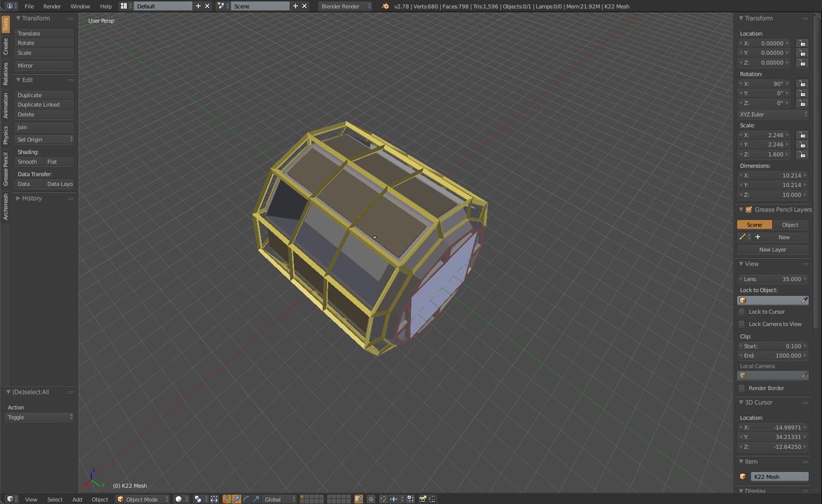The width and height of the screenshot is (822, 504).
Task: Add a new scene with plus
Action: click(x=296, y=6)
